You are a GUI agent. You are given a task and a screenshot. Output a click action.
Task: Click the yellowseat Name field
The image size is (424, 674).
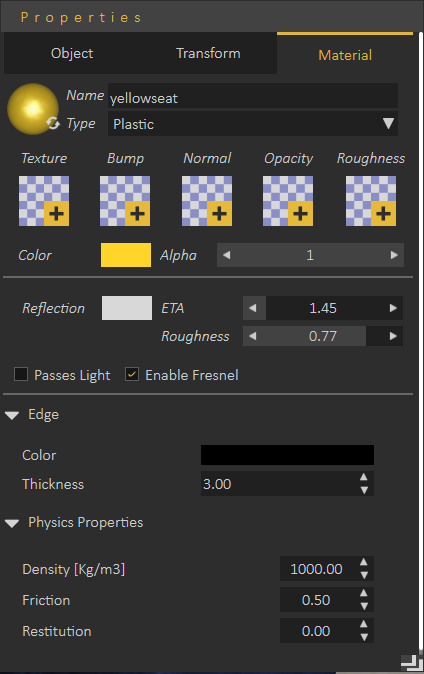coord(253,96)
